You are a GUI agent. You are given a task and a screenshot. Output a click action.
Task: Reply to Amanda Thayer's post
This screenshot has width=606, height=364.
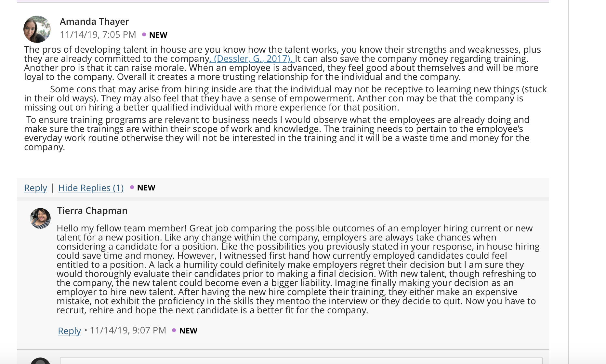coord(35,188)
